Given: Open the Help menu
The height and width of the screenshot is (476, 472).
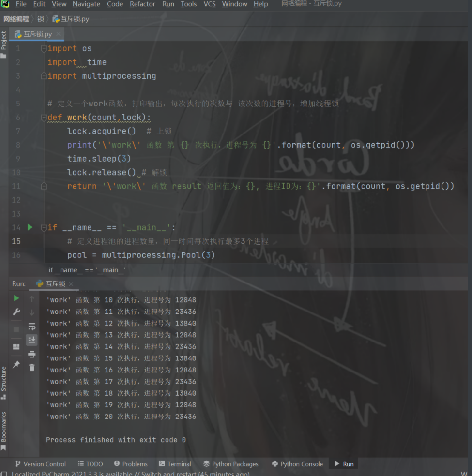Looking at the screenshot, I should tap(260, 4).
